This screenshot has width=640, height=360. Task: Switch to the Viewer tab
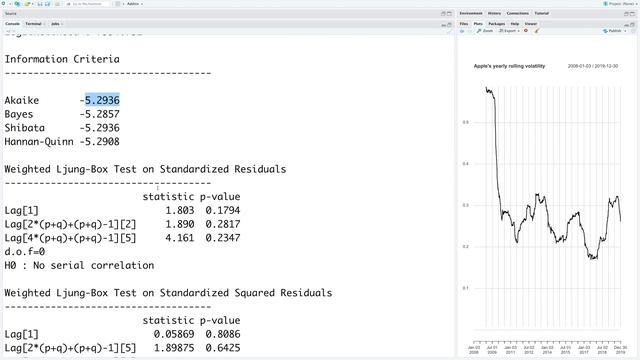tap(531, 24)
